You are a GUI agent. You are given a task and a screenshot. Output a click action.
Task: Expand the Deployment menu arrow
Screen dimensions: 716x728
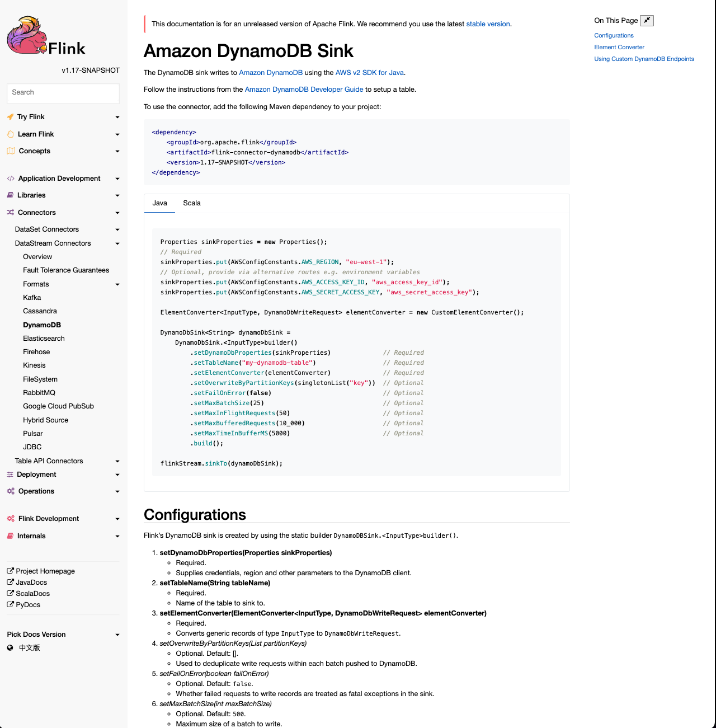tap(117, 475)
